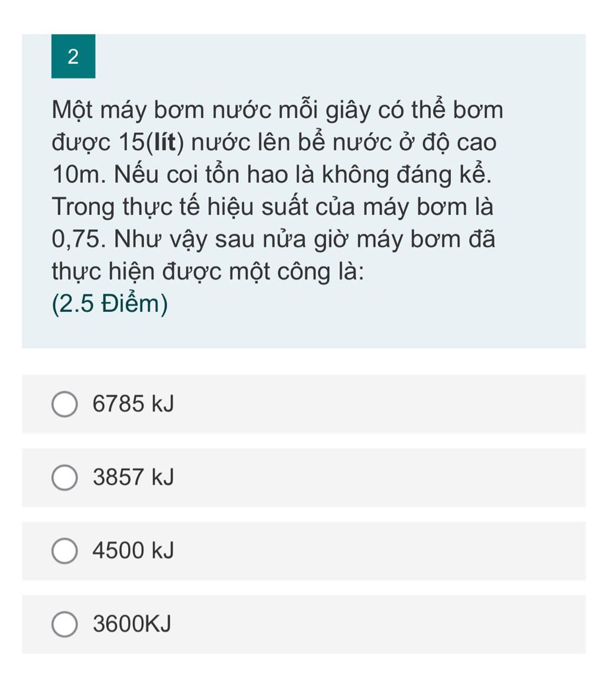The image size is (605, 700).
Task: Click the "3600KJ" answer label
Action: coord(132,624)
